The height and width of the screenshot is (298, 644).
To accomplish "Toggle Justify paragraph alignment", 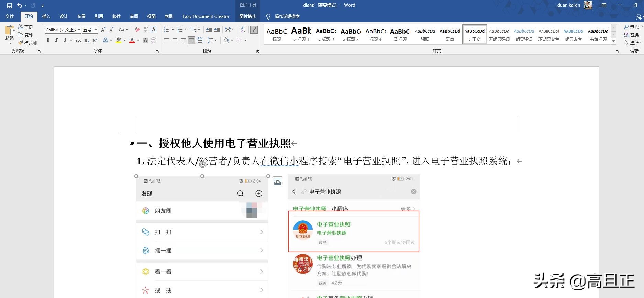I will click(x=191, y=40).
